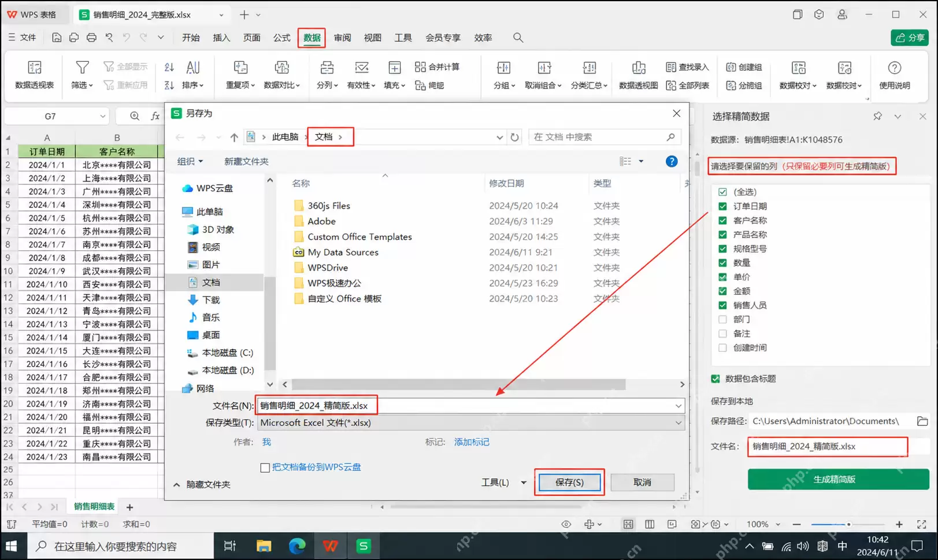
Task: Pin the 选择精简数据 side panel
Action: click(x=877, y=116)
